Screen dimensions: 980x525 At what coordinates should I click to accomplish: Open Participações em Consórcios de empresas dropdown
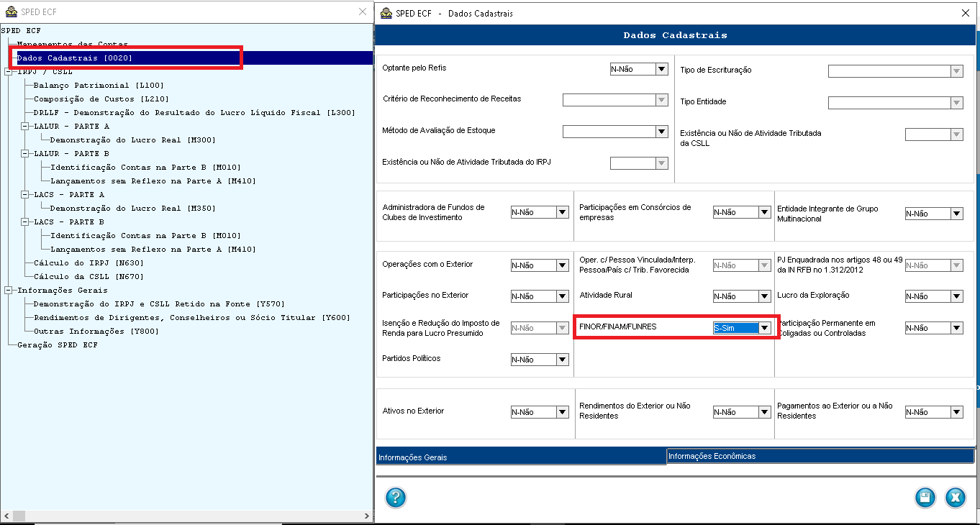pos(764,212)
